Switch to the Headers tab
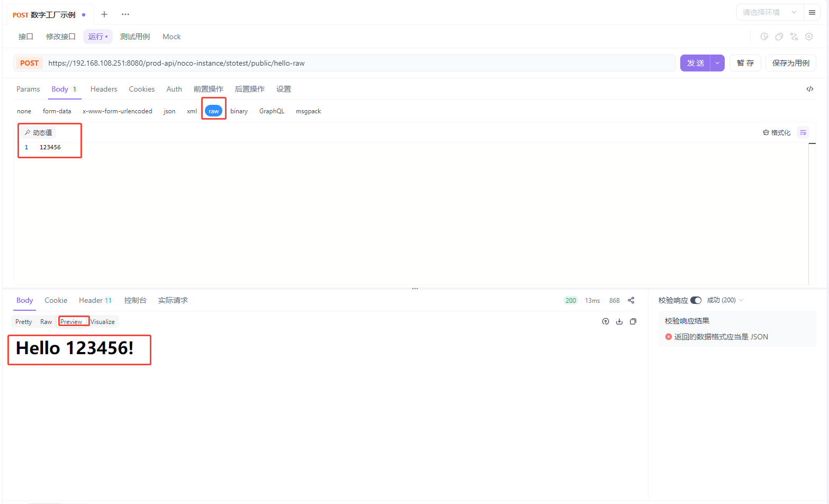Screen dimensions: 829x504 pyautogui.click(x=103, y=89)
